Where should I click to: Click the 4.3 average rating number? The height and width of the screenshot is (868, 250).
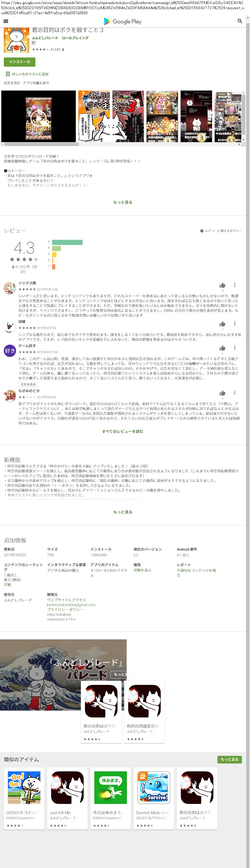24,248
